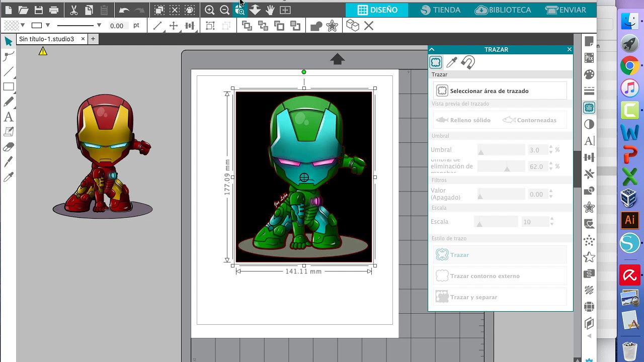Click the Cut scissors icon
The image size is (644, 362).
pyautogui.click(x=73, y=10)
